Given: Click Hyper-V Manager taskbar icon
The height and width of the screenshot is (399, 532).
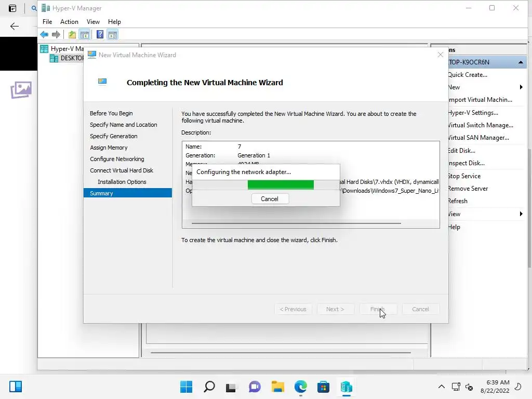Looking at the screenshot, I should (347, 387).
